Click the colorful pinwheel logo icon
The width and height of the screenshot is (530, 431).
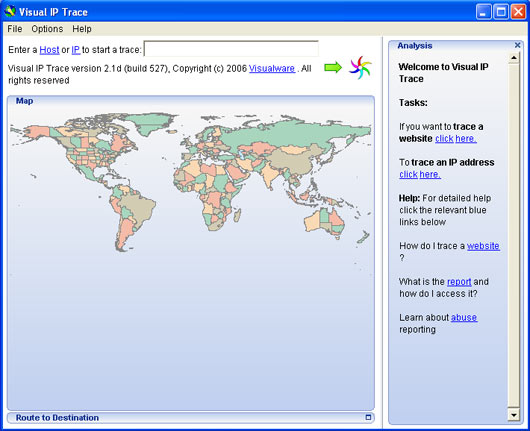point(360,68)
